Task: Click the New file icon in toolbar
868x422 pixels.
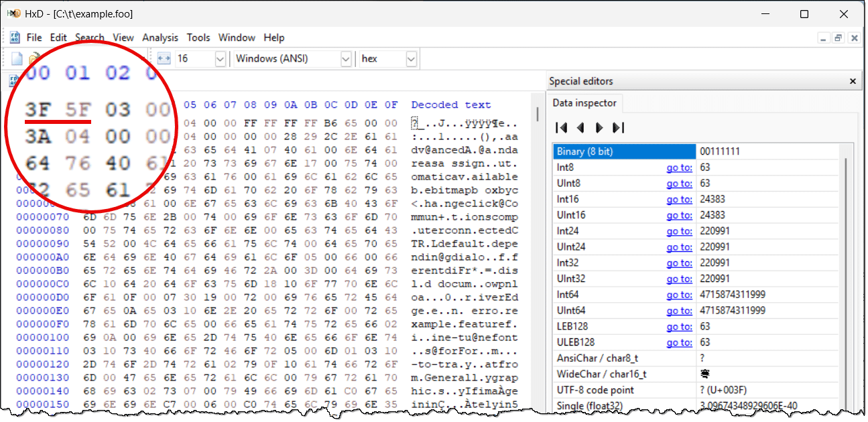Action: [x=17, y=59]
